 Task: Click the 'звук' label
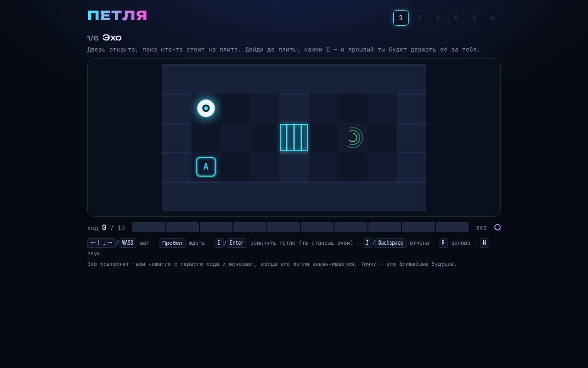click(94, 253)
